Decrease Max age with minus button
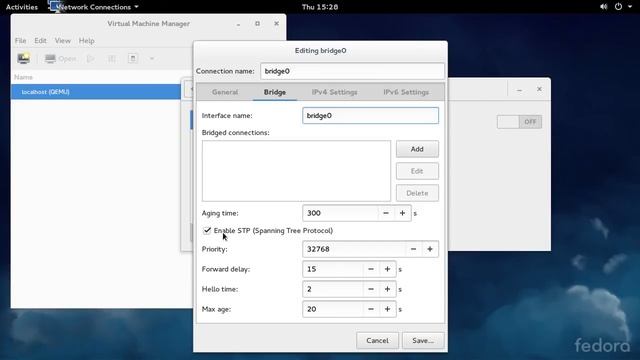 (371, 309)
